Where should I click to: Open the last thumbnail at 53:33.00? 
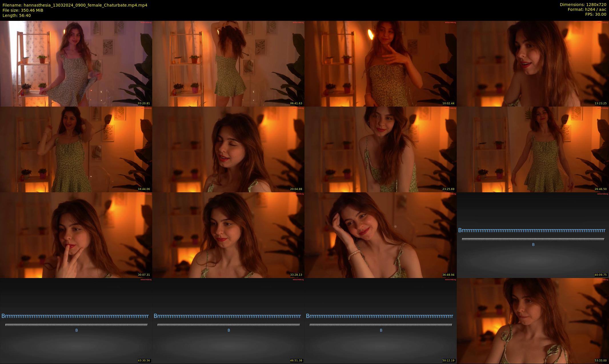coord(533,321)
